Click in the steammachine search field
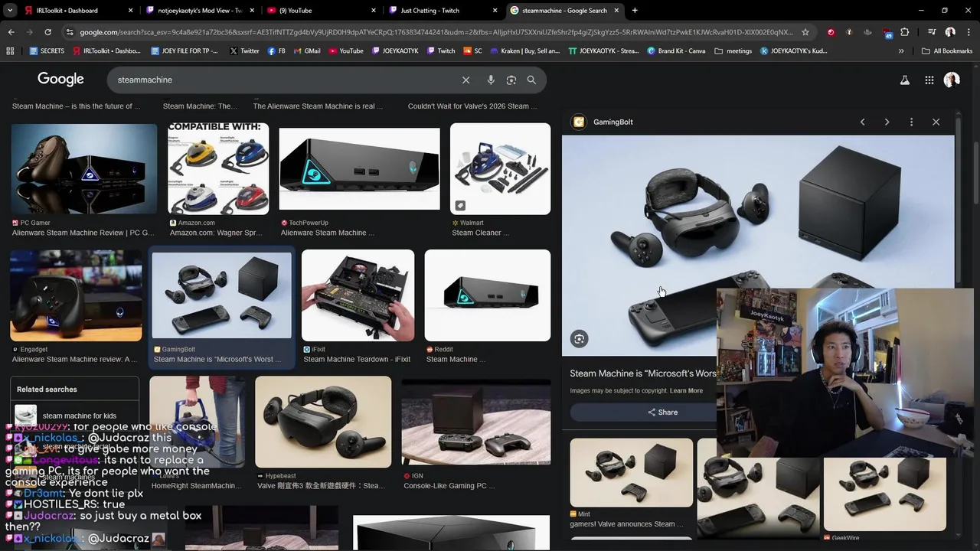 283,80
